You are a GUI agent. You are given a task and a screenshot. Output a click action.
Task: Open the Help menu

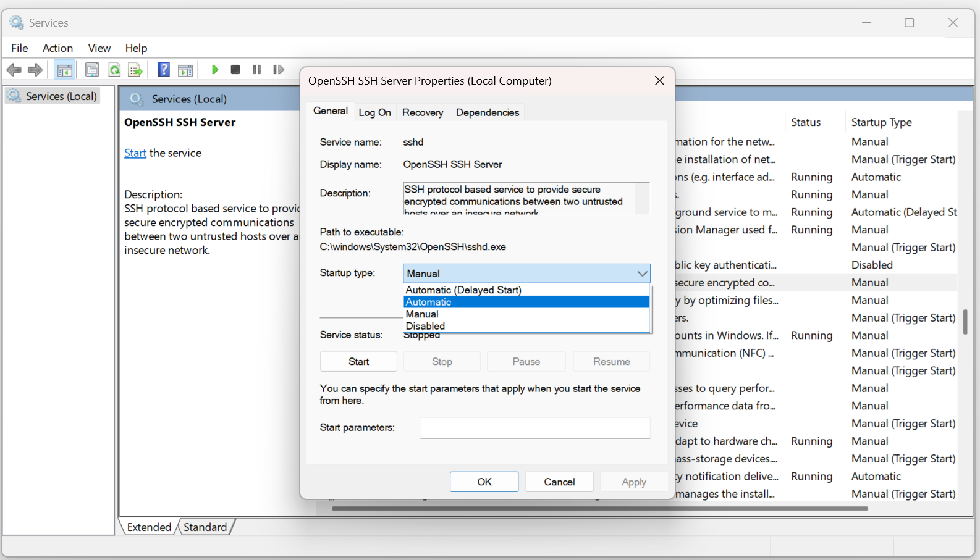coord(136,48)
